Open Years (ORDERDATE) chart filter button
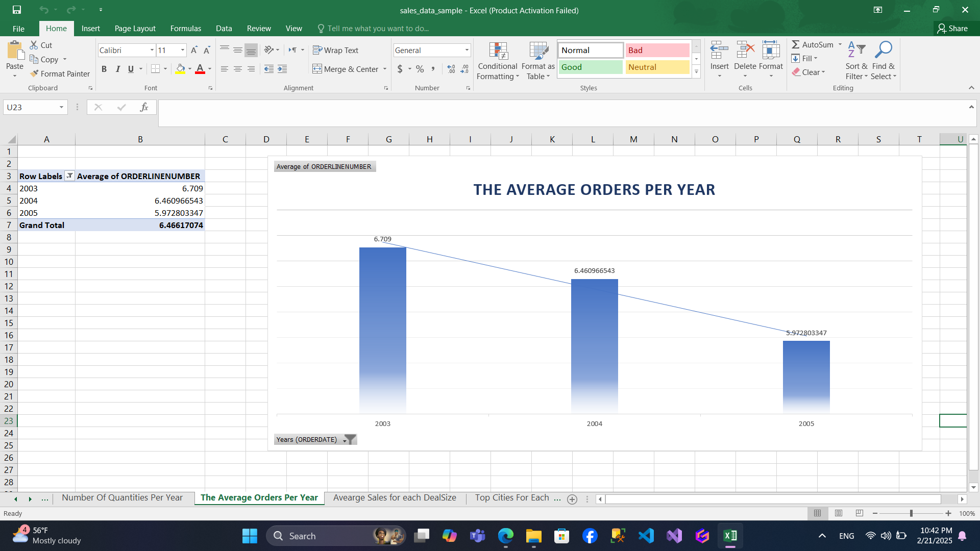980x551 pixels. pos(315,439)
